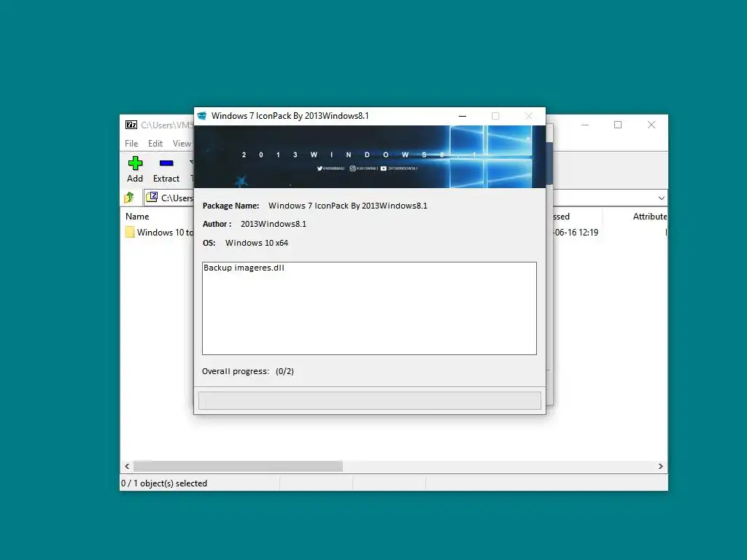Click the archive icon in 7-Zip address bar
Screen dimensions: 747x560
point(152,197)
